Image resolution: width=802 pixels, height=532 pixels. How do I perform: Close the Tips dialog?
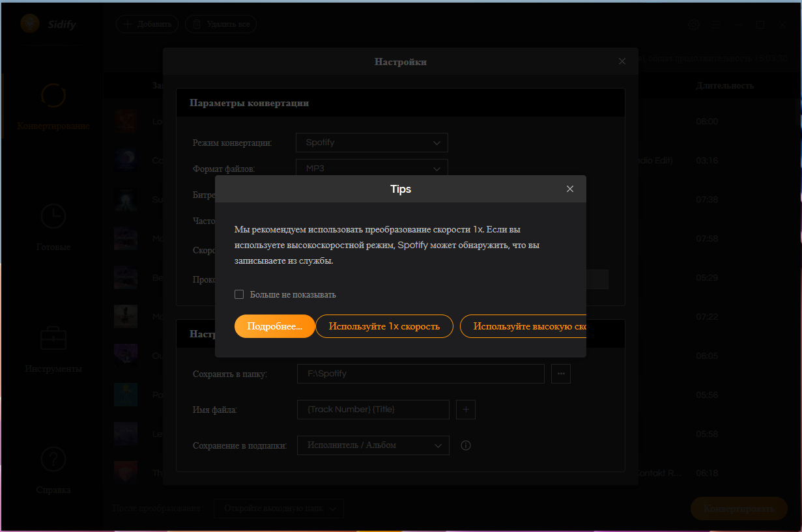coord(570,189)
